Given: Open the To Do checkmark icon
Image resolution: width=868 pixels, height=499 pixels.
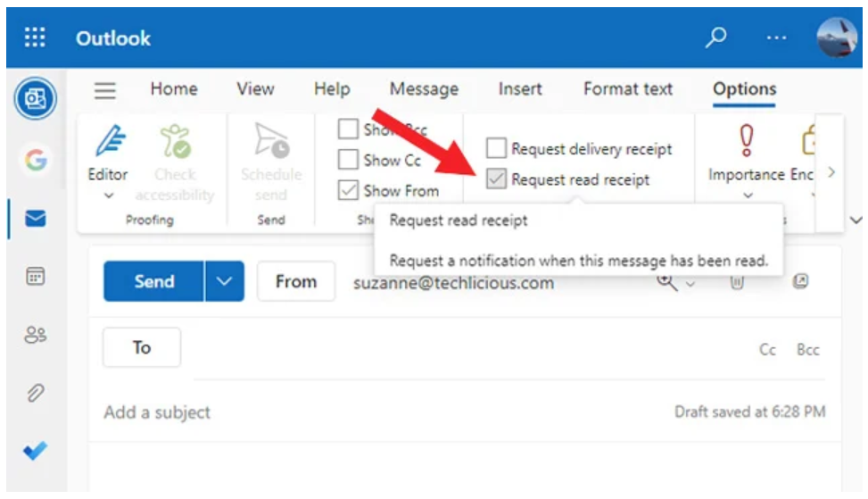Looking at the screenshot, I should 36,452.
